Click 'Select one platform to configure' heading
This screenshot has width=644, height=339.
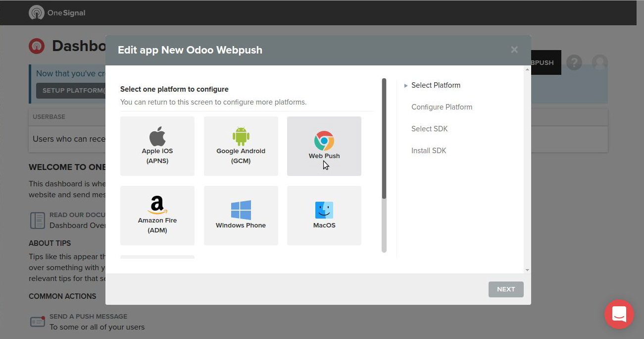[x=174, y=89]
